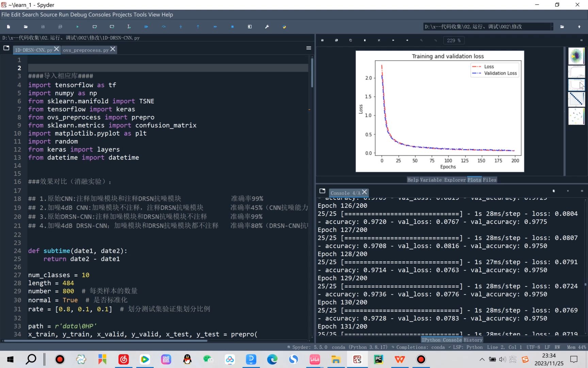
Task: Open the Tools menu
Action: 140,15
